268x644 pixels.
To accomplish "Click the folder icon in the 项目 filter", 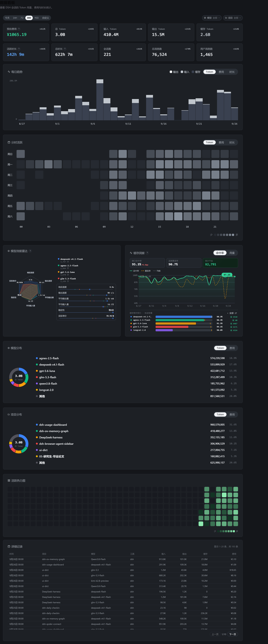I will pyautogui.click(x=226, y=18).
